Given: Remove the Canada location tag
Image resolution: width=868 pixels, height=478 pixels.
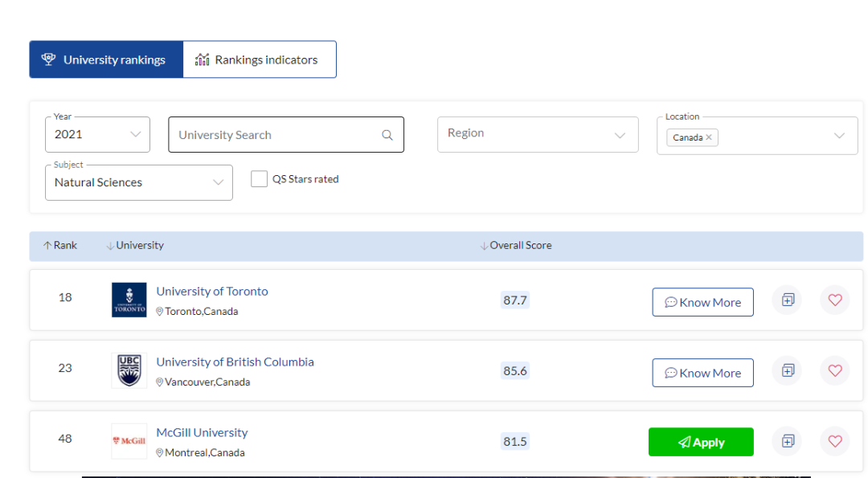Looking at the screenshot, I should 709,137.
